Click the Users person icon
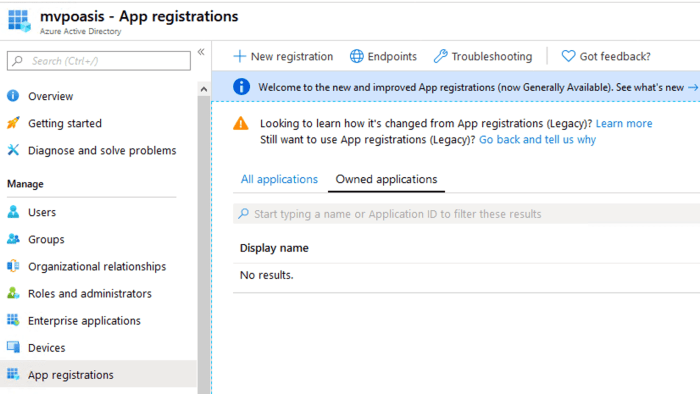The width and height of the screenshot is (700, 394). coord(13,212)
